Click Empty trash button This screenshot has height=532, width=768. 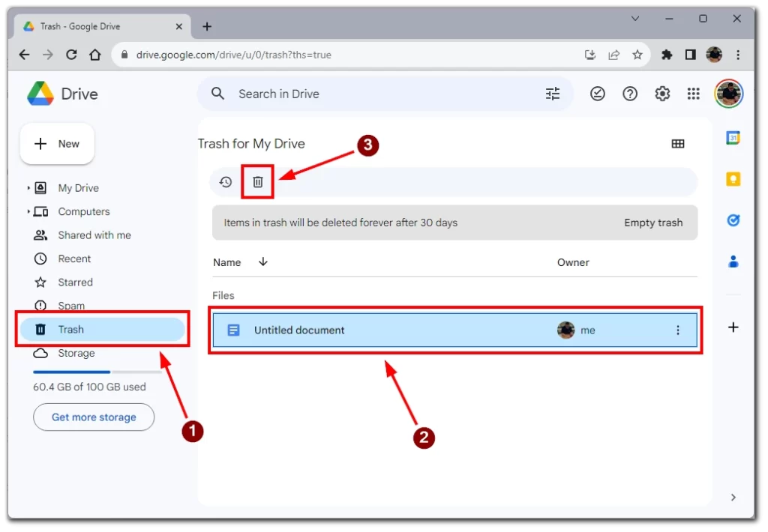pyautogui.click(x=653, y=223)
